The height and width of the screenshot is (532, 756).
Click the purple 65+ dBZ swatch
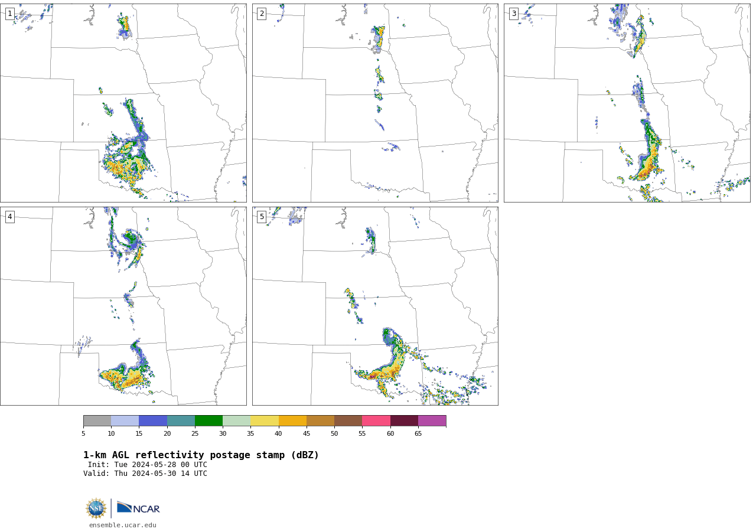point(432,421)
